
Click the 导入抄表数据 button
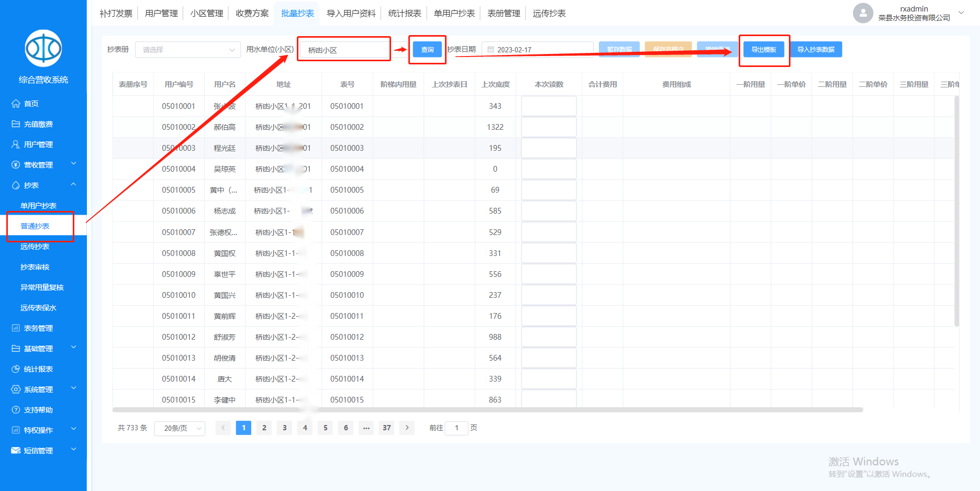(x=816, y=49)
